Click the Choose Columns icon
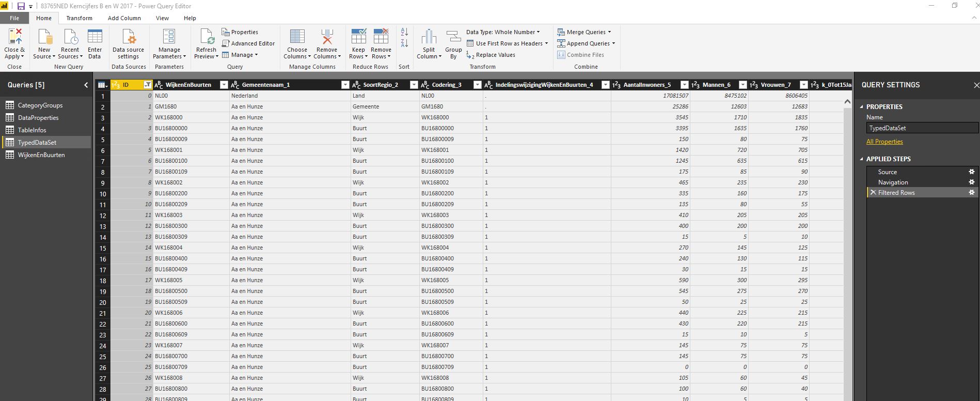980x401 pixels. click(297, 37)
